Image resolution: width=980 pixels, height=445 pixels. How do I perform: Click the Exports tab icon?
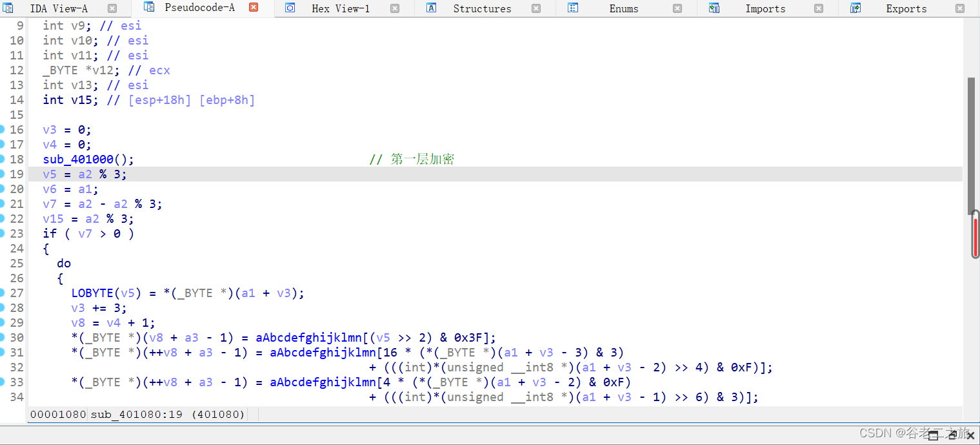coord(854,8)
